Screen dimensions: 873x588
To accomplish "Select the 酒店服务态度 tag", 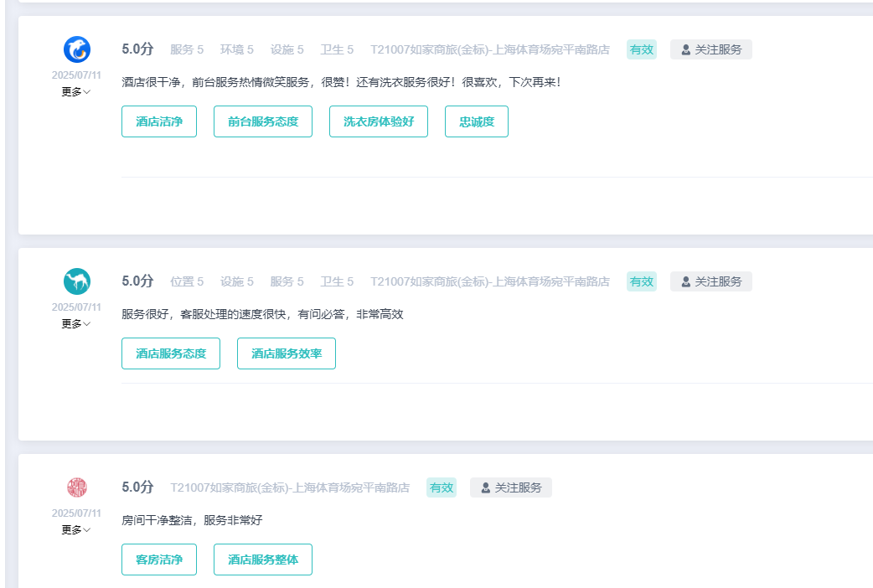I will pyautogui.click(x=171, y=353).
